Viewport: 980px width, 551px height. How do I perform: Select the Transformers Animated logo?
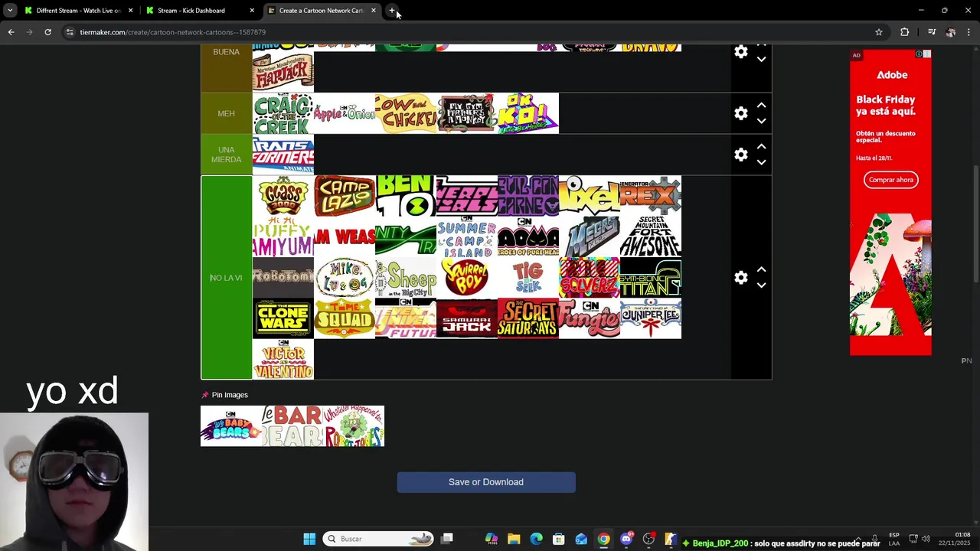(x=283, y=155)
